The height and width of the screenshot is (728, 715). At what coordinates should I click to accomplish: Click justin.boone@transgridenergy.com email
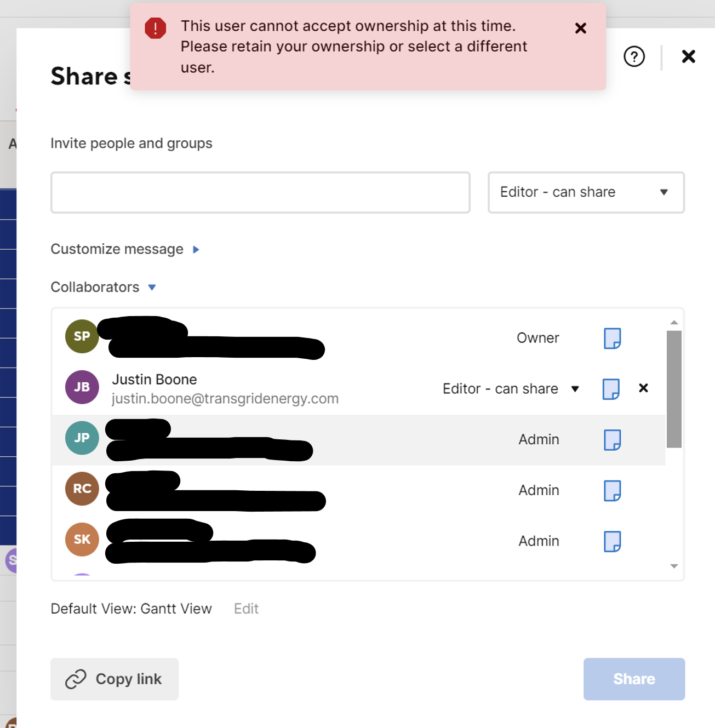(225, 399)
